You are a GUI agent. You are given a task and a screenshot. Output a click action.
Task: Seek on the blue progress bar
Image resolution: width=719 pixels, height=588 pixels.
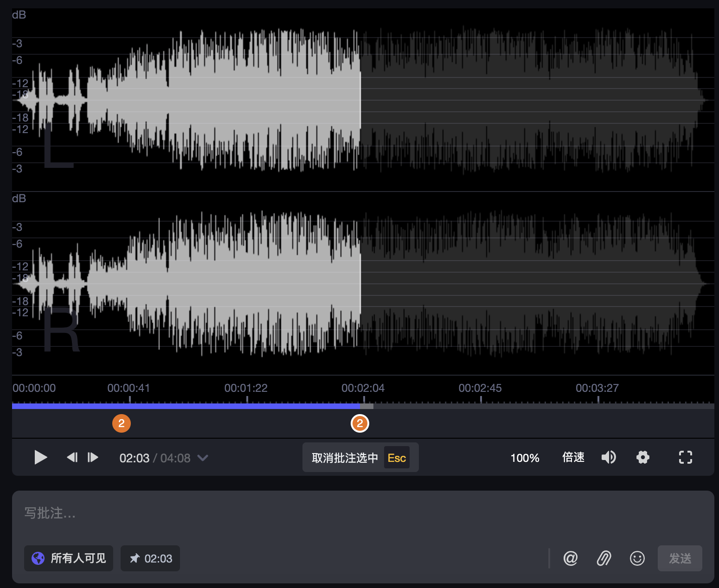tap(186, 406)
